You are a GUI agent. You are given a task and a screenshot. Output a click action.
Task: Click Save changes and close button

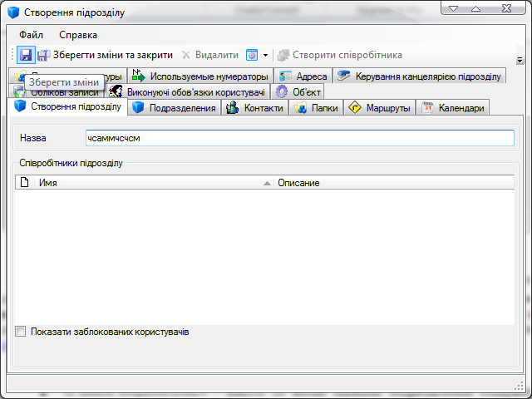click(105, 55)
